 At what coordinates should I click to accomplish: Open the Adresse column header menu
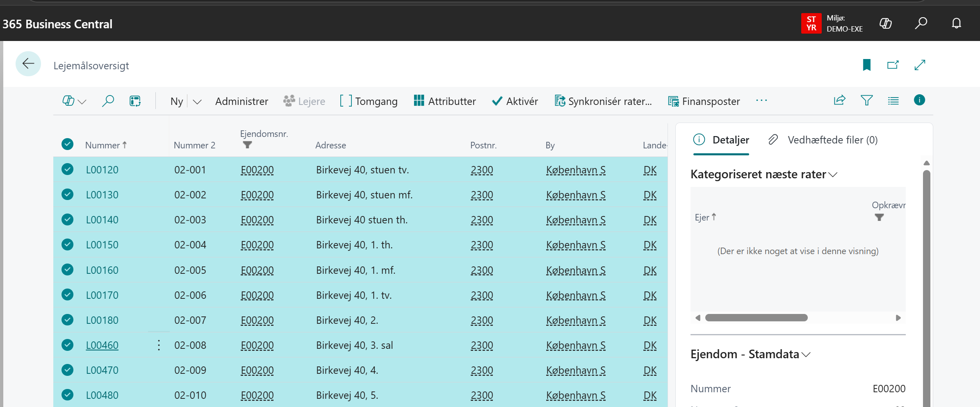pos(330,145)
